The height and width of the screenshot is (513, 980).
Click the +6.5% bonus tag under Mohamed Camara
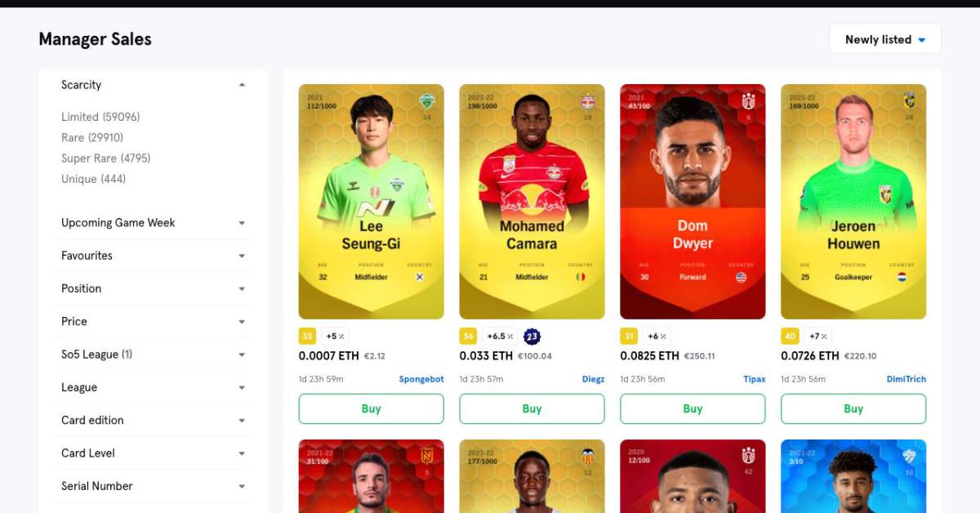pos(500,336)
